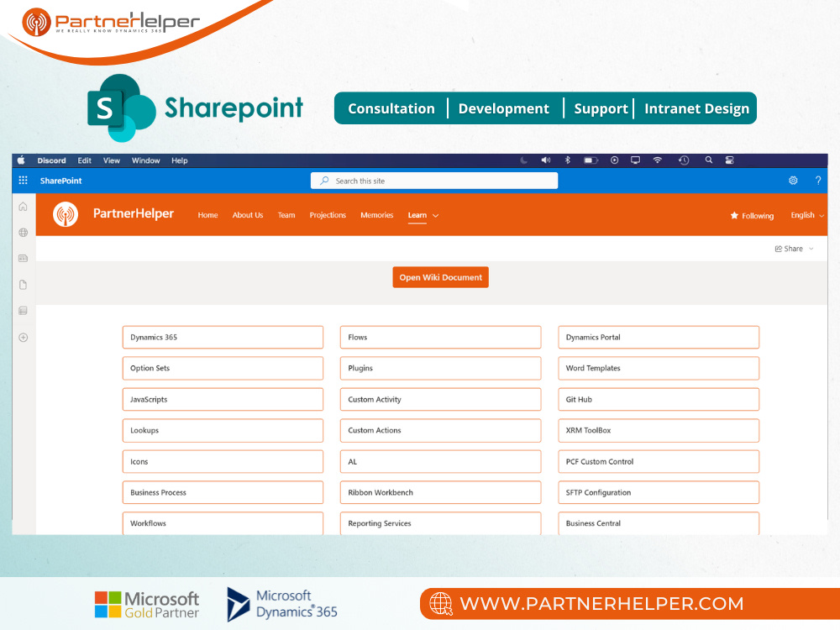This screenshot has height=630, width=840.
Task: Open the English language dropdown
Action: 807,215
